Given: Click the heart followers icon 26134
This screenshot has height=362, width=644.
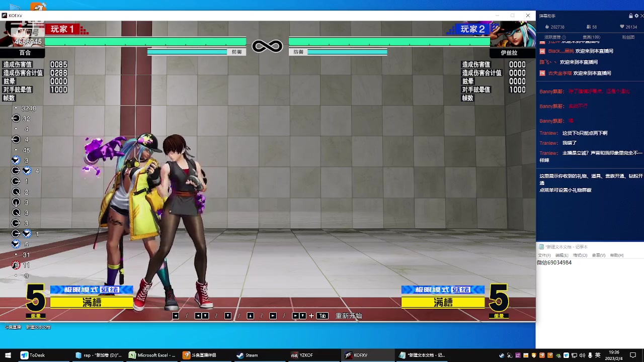Looking at the screenshot, I should click(622, 27).
